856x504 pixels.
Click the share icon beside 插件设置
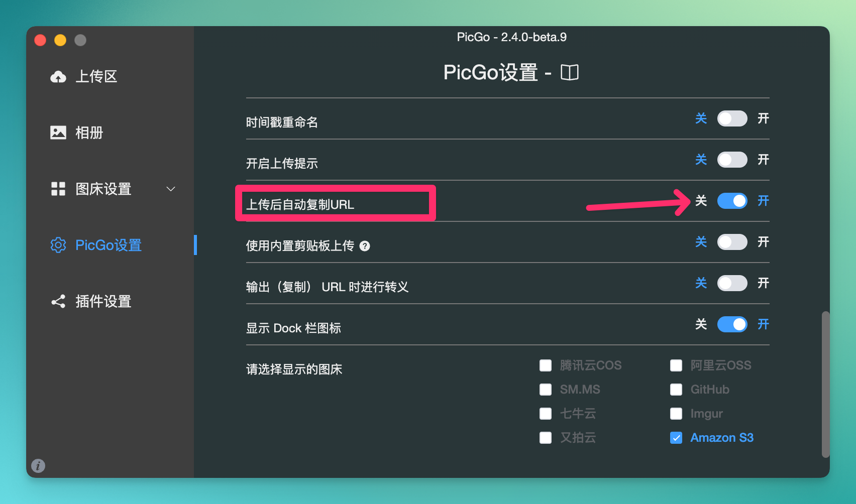58,301
